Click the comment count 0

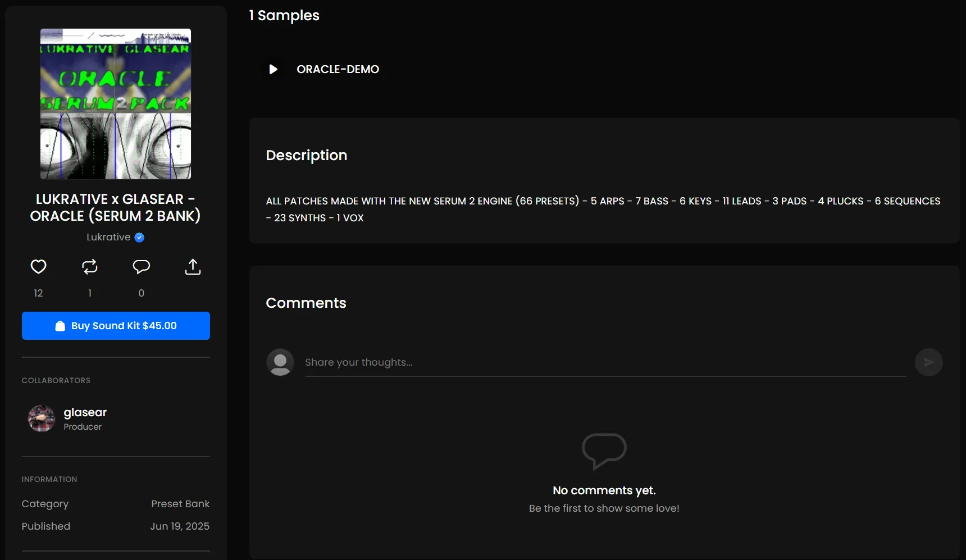tap(142, 293)
